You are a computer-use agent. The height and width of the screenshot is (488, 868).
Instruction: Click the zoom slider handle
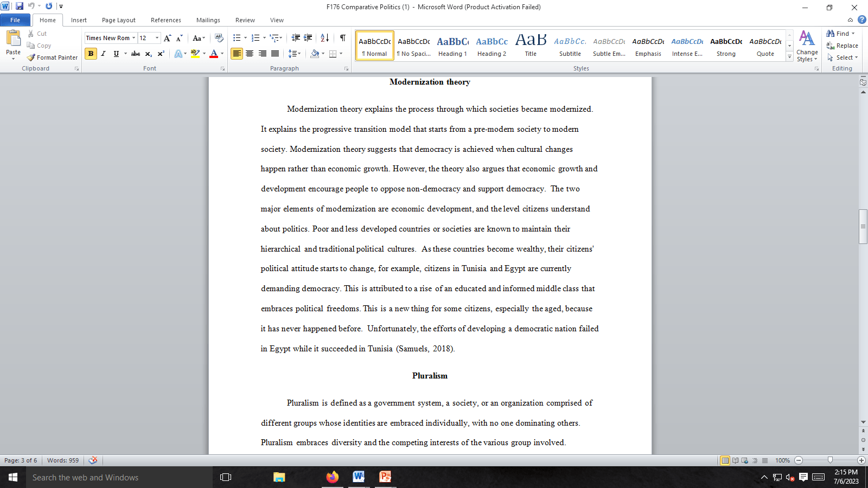click(x=830, y=460)
